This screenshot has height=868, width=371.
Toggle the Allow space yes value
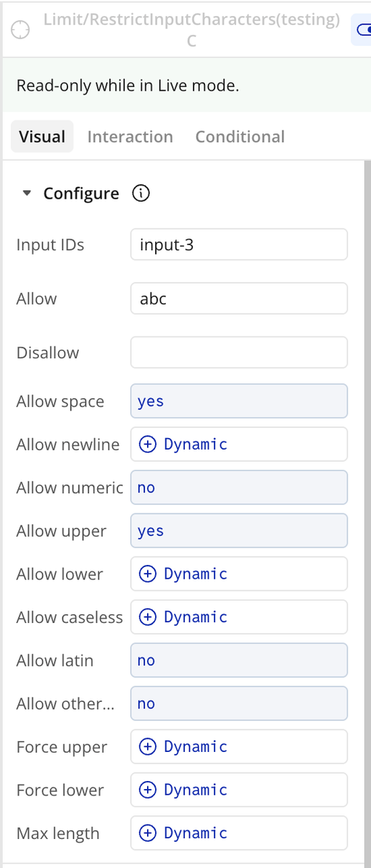point(239,401)
